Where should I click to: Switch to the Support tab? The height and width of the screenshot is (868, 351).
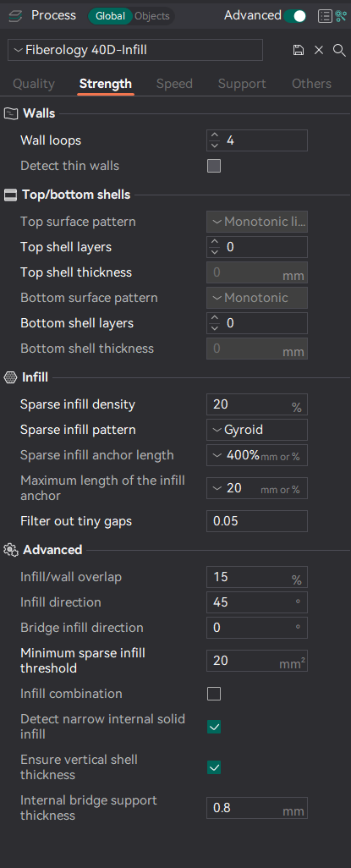coord(242,84)
